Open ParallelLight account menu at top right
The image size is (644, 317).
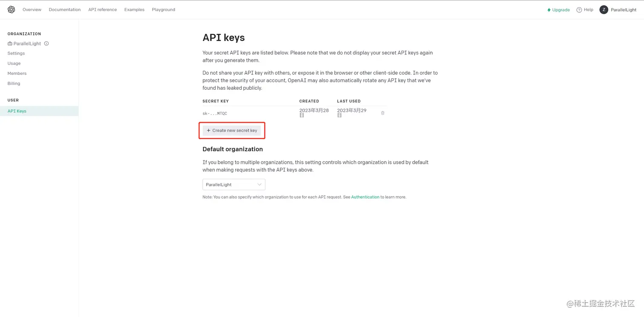[x=623, y=10]
